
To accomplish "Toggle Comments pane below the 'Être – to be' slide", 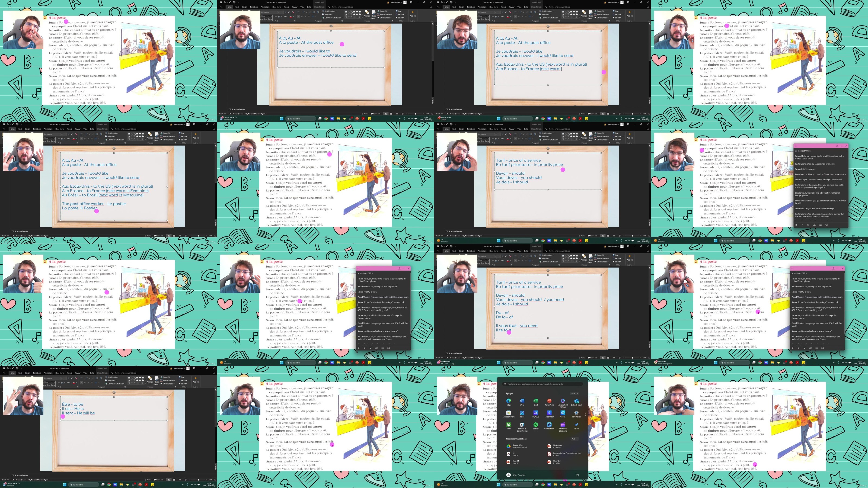I will [158, 480].
